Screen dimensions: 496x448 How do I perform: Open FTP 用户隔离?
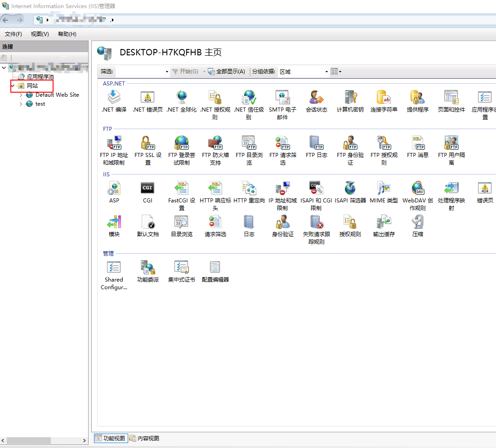[451, 150]
